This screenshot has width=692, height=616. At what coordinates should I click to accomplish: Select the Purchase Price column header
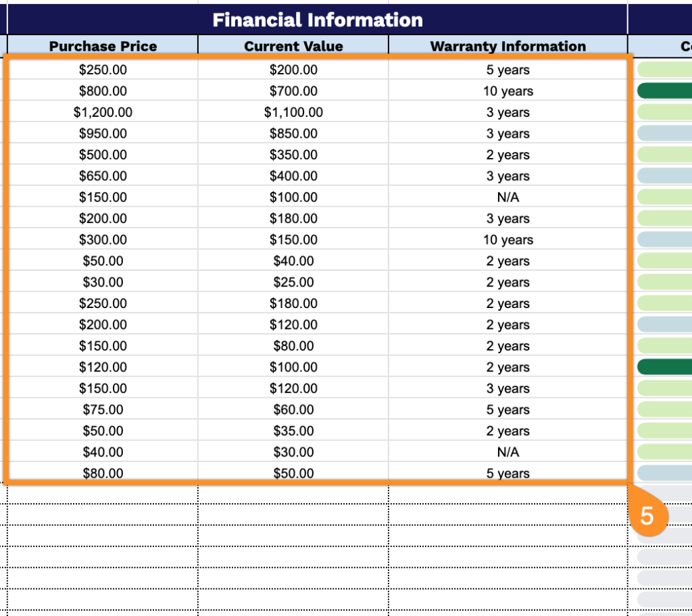pyautogui.click(x=103, y=46)
